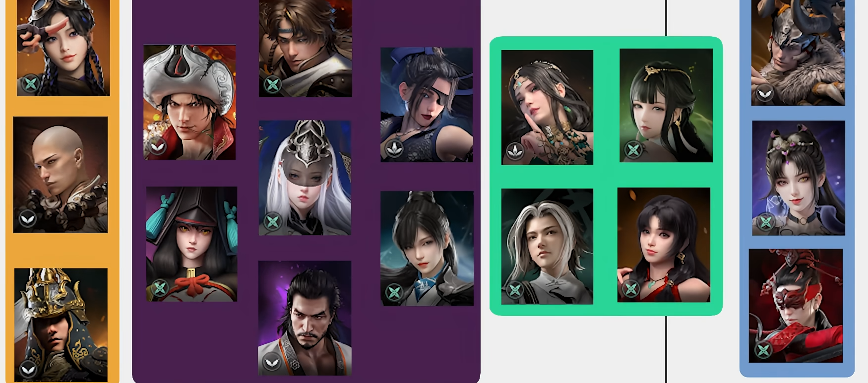Viewport: 868px width, 383px height.
Task: Select the golden helmet warrior portrait
Action: (61, 325)
